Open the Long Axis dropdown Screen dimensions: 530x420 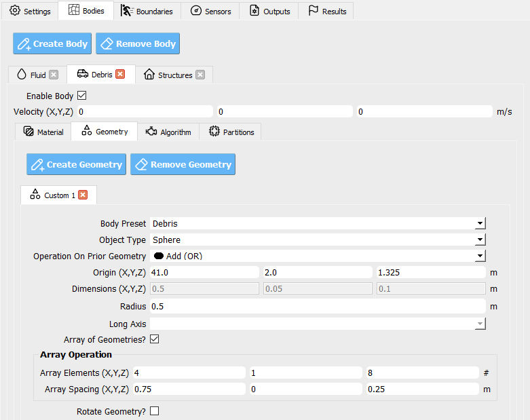pyautogui.click(x=318, y=324)
